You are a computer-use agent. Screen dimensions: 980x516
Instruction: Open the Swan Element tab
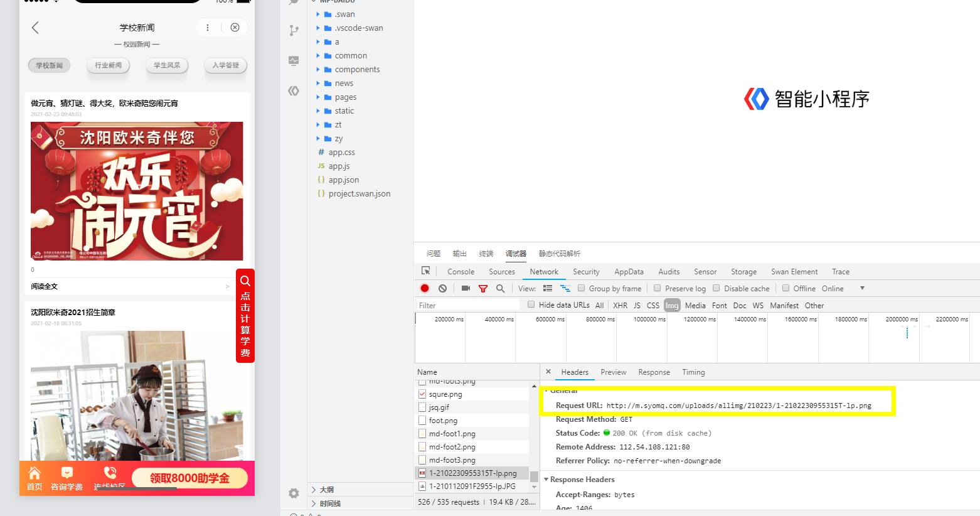[x=794, y=272]
